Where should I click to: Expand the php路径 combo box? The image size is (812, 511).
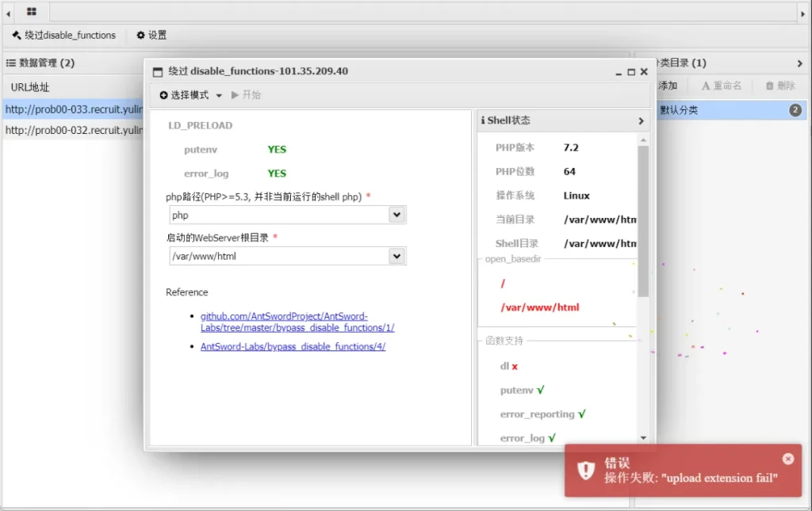click(x=397, y=215)
